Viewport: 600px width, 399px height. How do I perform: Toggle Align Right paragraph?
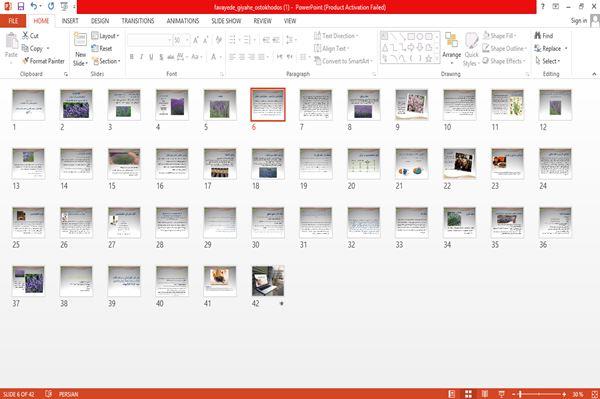pyautogui.click(x=251, y=57)
